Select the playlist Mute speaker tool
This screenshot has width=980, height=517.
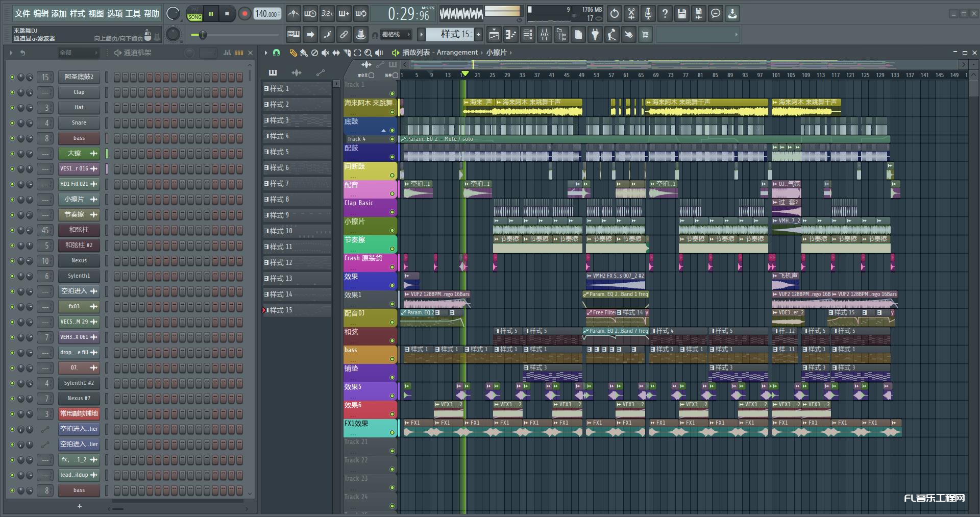325,53
